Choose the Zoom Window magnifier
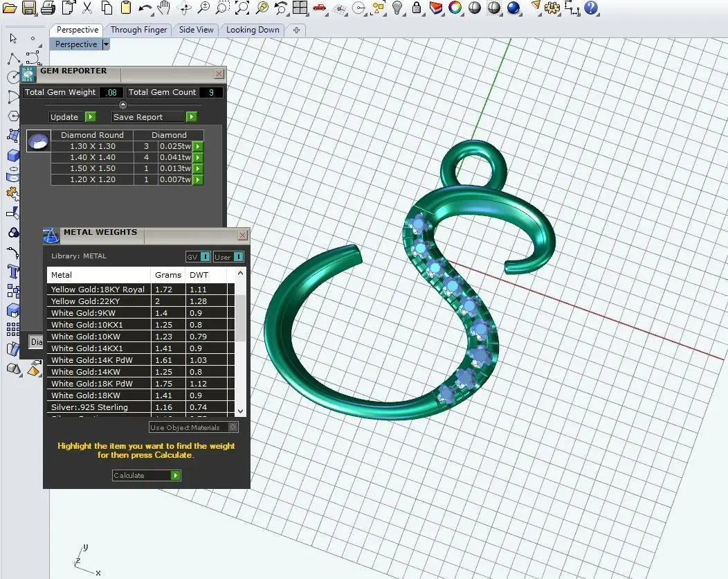The image size is (728, 579). [x=223, y=8]
